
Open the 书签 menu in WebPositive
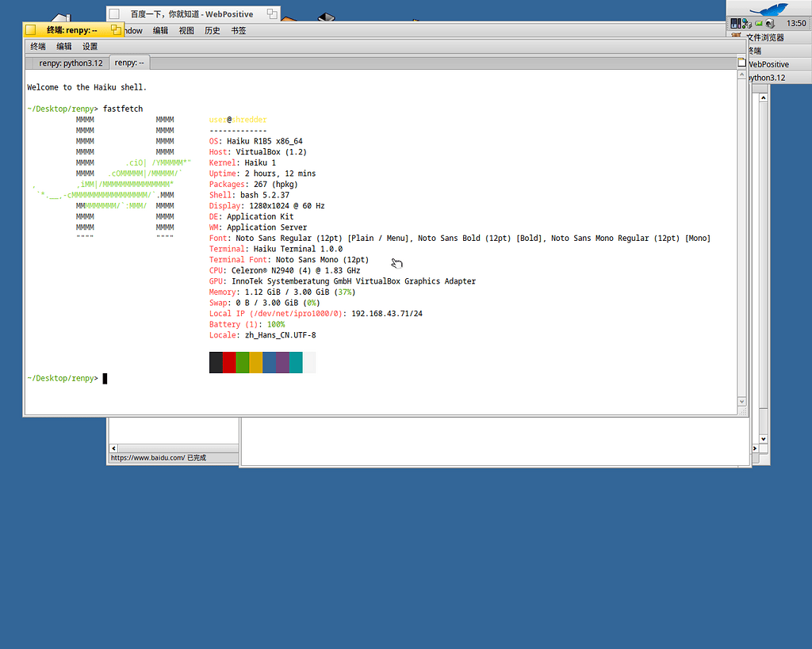pyautogui.click(x=238, y=30)
